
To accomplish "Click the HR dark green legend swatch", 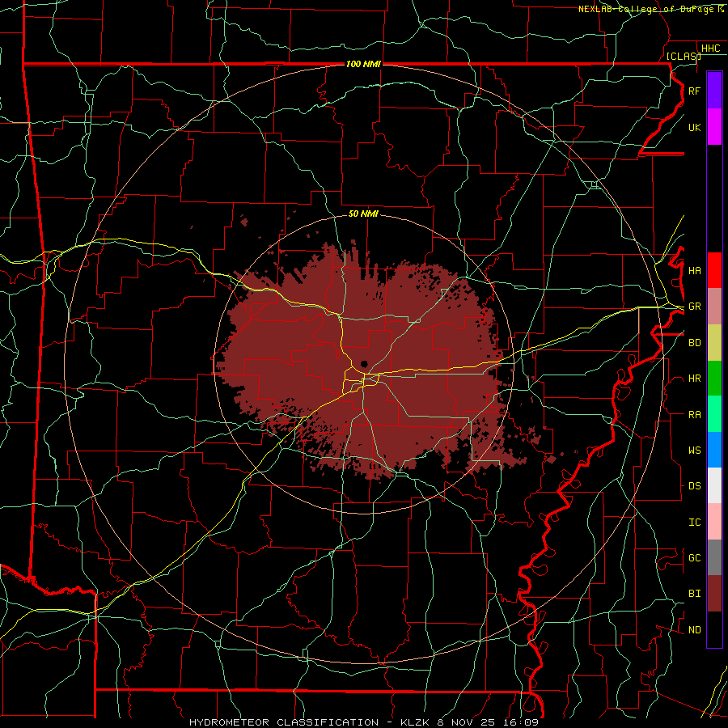I will tap(714, 378).
